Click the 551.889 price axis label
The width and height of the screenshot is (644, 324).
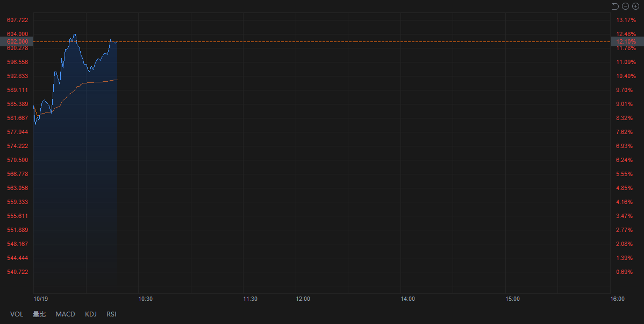pos(18,230)
